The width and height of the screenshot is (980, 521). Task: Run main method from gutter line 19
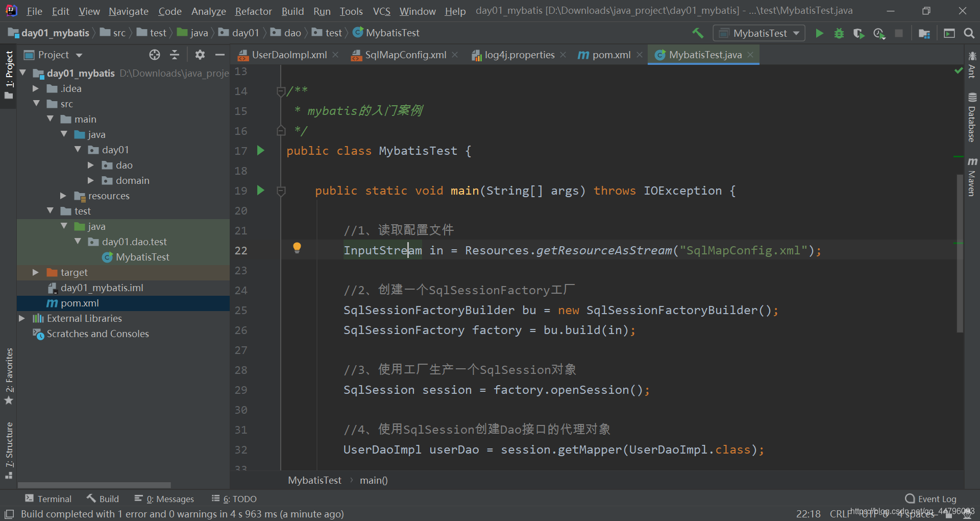pyautogui.click(x=261, y=190)
